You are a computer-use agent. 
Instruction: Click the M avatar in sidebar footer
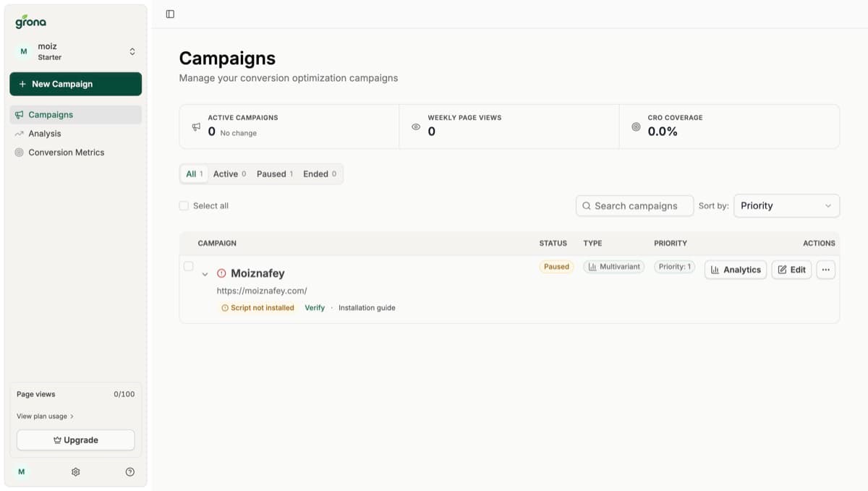[22, 471]
